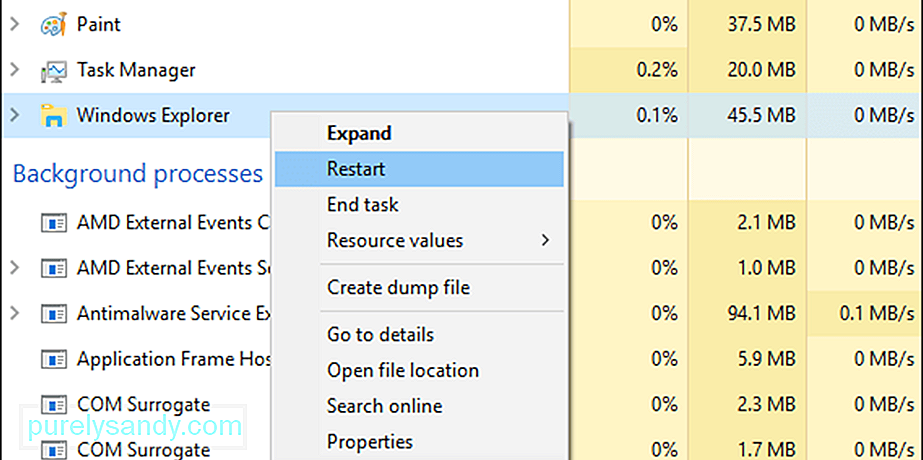Select the Paint process name
The width and height of the screenshot is (923, 460).
tap(99, 25)
